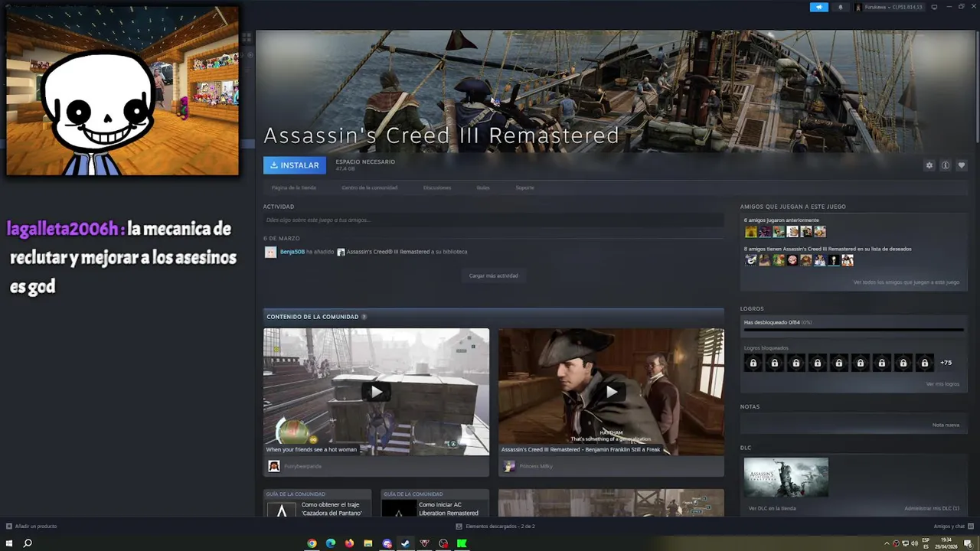Click the Furrybeanpanda author avatar

point(274,466)
